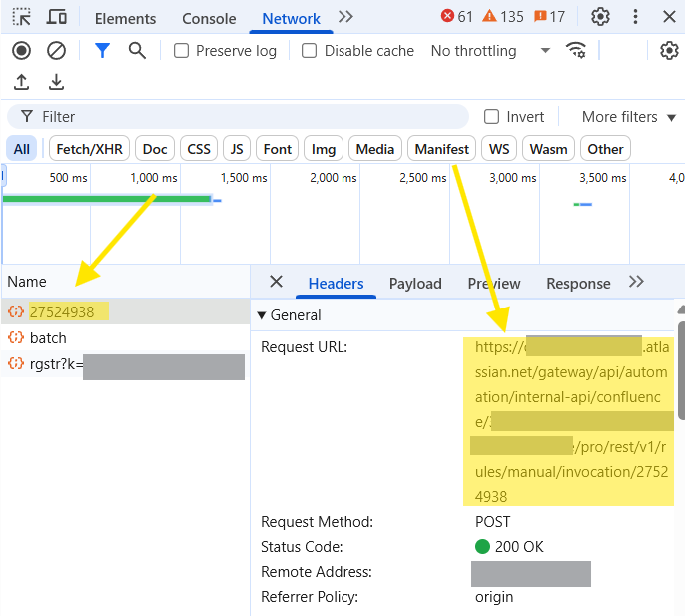Filter by Other requests
Viewport: 685px width, 616px height.
pos(605,149)
